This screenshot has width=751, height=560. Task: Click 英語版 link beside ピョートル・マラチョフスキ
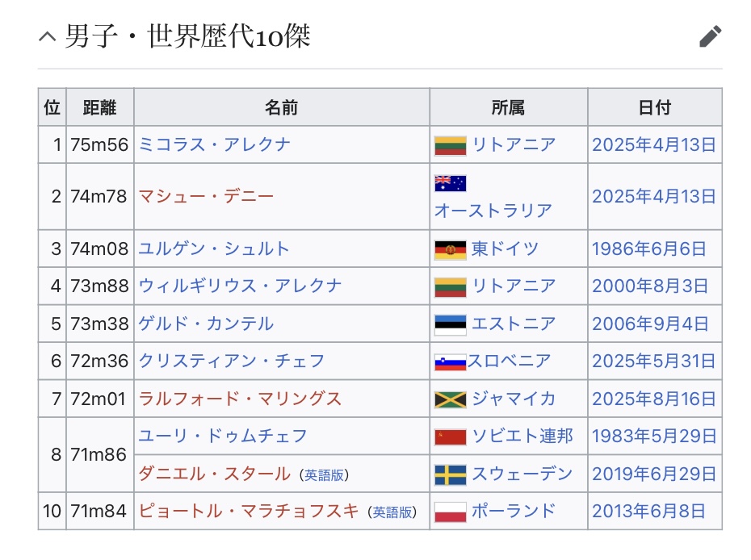click(395, 512)
